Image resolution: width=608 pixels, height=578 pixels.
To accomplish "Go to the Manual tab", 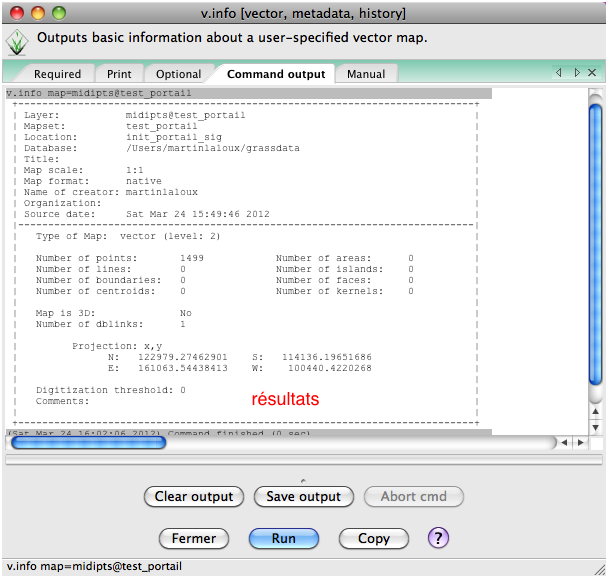I will 366,74.
